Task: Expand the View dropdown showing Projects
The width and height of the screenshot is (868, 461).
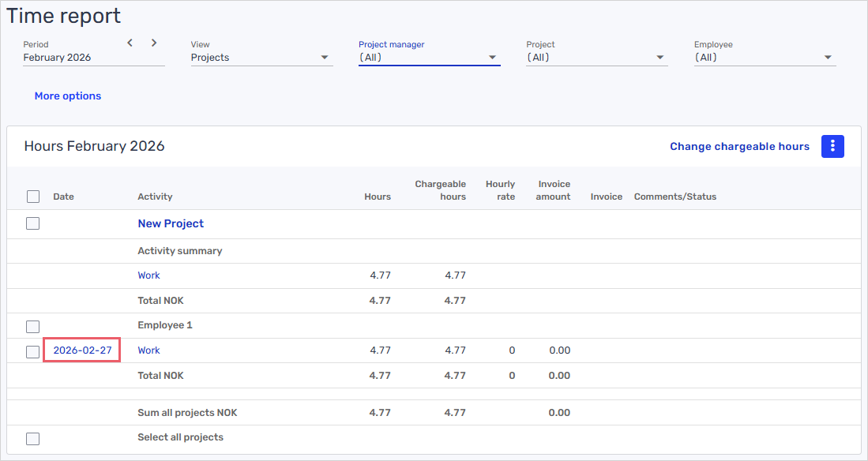Action: click(261, 58)
